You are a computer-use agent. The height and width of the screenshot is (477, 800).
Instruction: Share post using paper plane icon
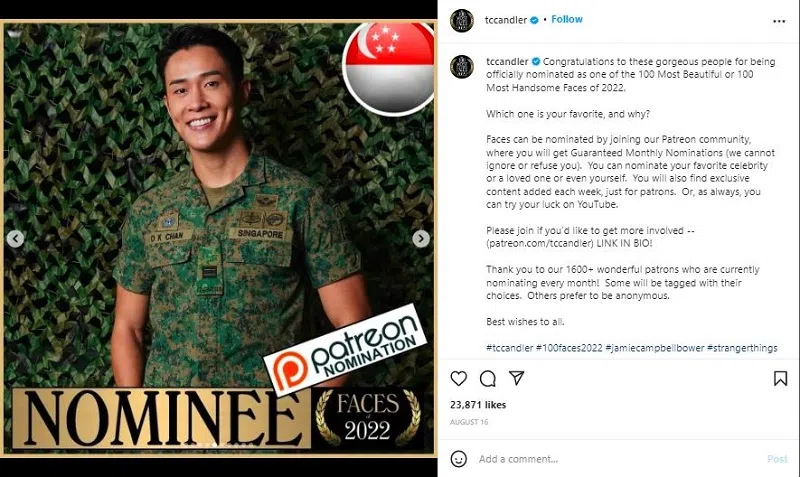[517, 378]
